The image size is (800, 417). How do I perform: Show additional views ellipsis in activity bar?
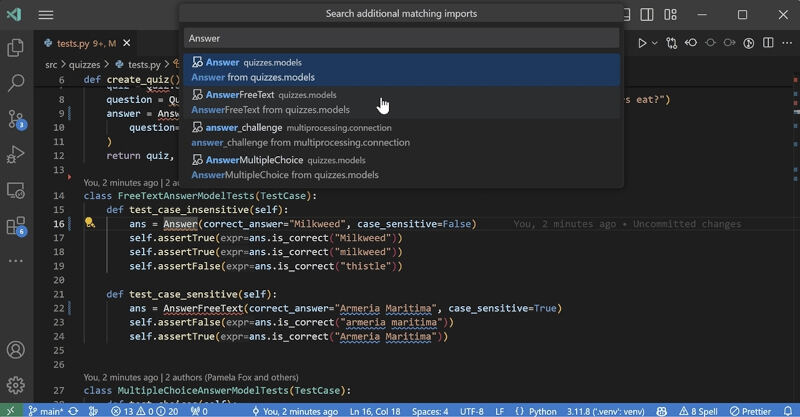(x=16, y=261)
